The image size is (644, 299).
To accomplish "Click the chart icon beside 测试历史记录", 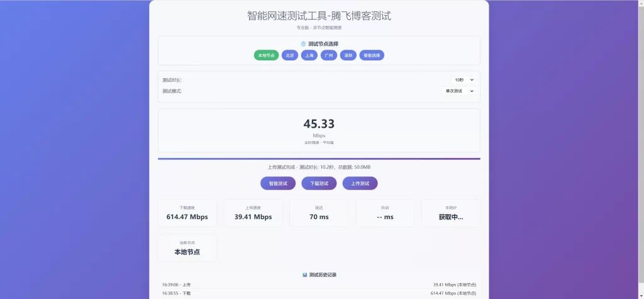I will click(x=305, y=274).
